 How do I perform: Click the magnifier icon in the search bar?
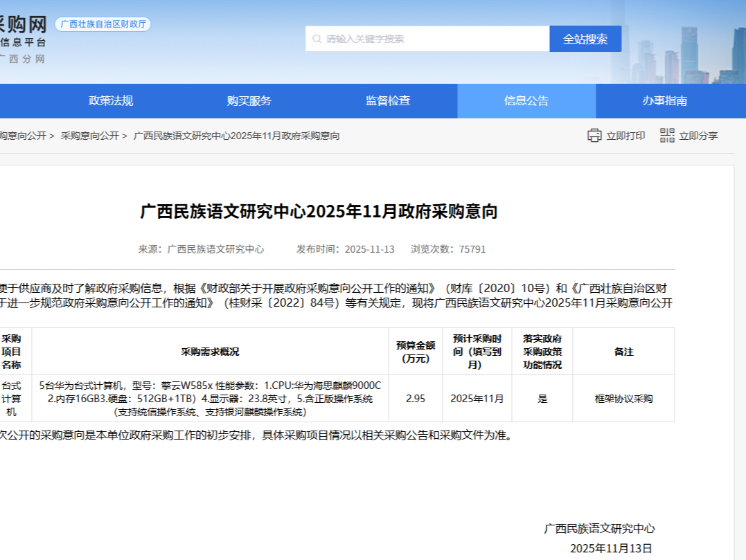pos(317,39)
